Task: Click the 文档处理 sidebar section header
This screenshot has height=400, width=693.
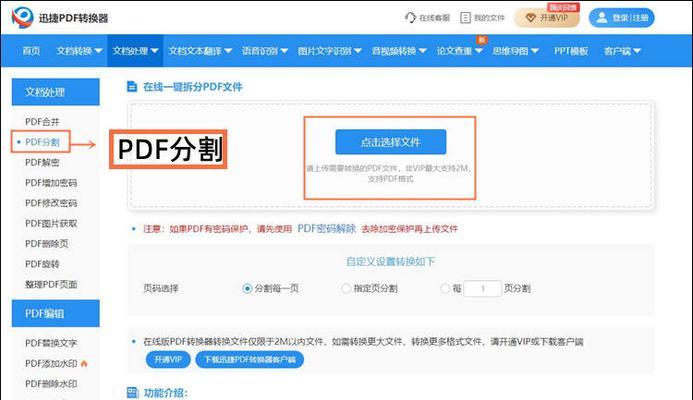Action: [x=56, y=92]
